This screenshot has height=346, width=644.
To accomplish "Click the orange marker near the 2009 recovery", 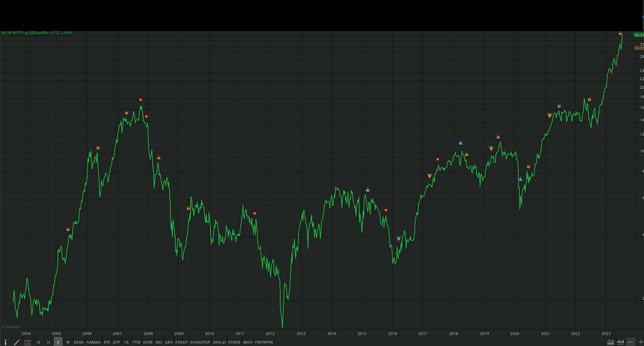I will tap(188, 208).
